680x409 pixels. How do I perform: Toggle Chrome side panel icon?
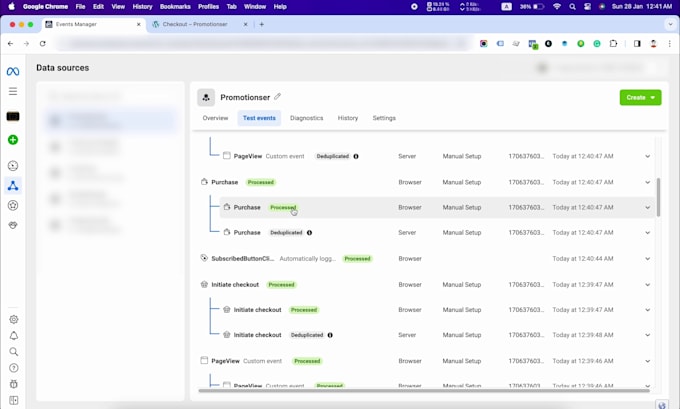(x=637, y=43)
